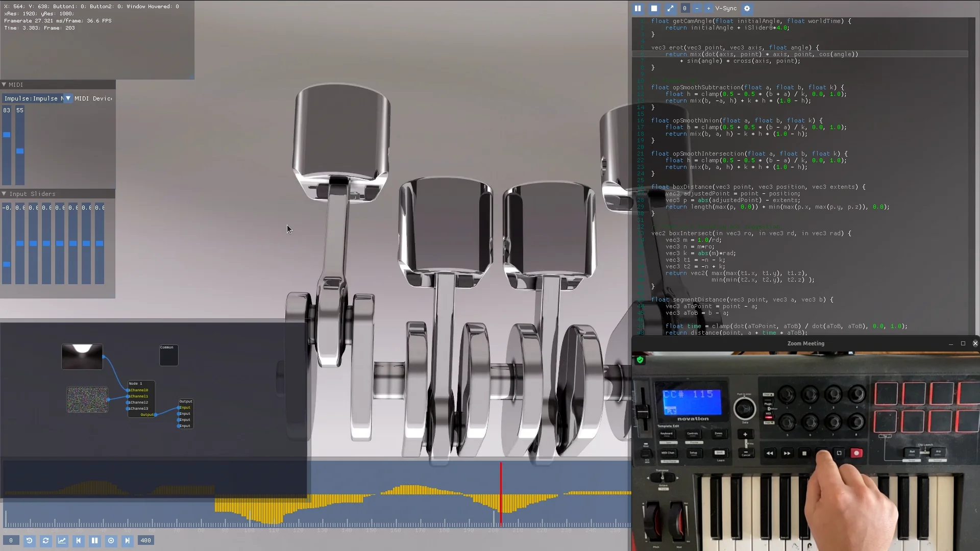
Task: Increase the value with the plus button
Action: 708,8
